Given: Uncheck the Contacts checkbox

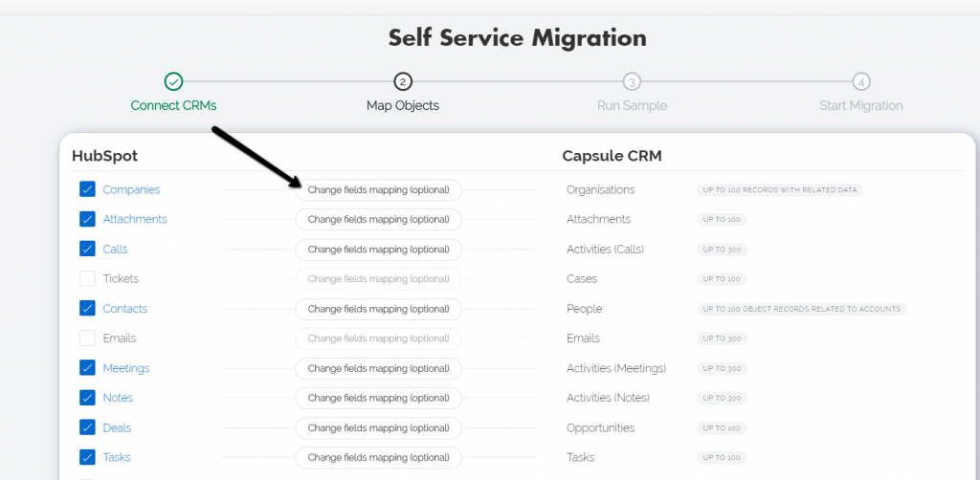Looking at the screenshot, I should coord(87,308).
